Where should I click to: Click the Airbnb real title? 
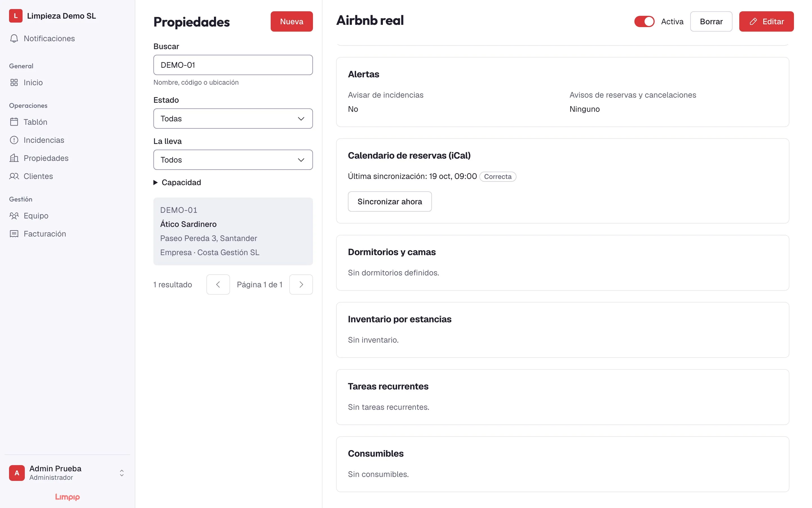click(x=370, y=20)
